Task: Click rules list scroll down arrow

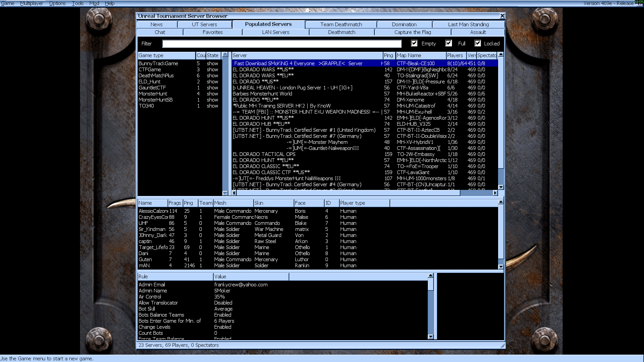Action: tap(430, 337)
